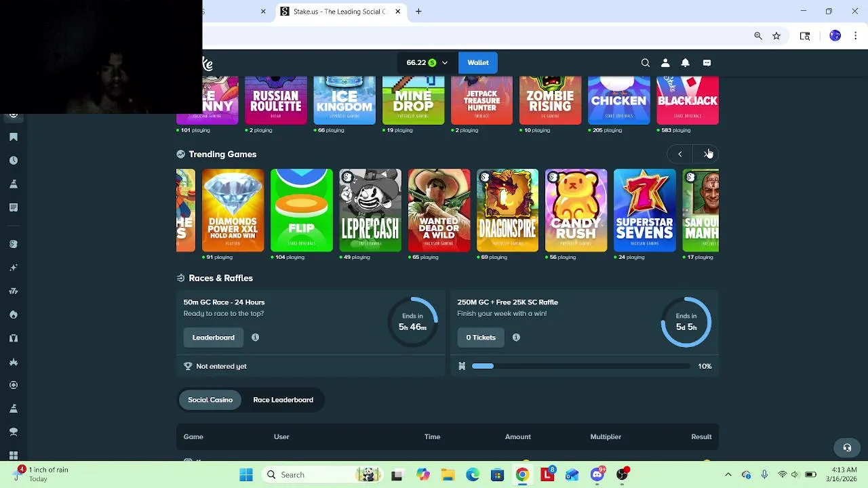The image size is (868, 488).
Task: Click the raffle progress bar
Action: pos(580,366)
